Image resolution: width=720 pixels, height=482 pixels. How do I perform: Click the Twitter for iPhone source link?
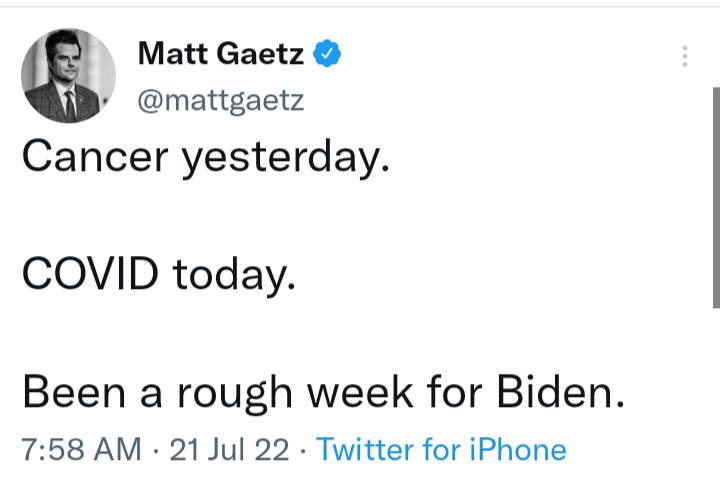tap(441, 450)
